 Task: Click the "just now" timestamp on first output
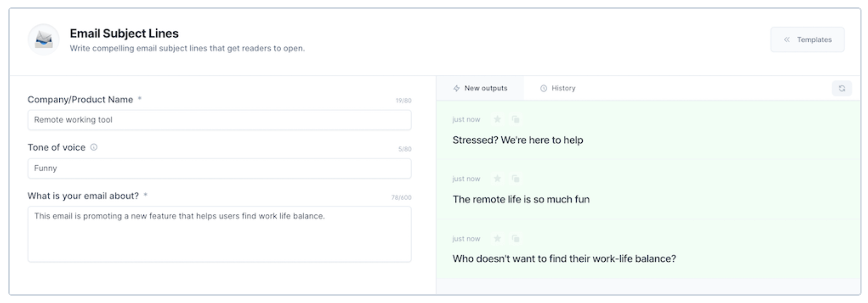click(x=466, y=120)
